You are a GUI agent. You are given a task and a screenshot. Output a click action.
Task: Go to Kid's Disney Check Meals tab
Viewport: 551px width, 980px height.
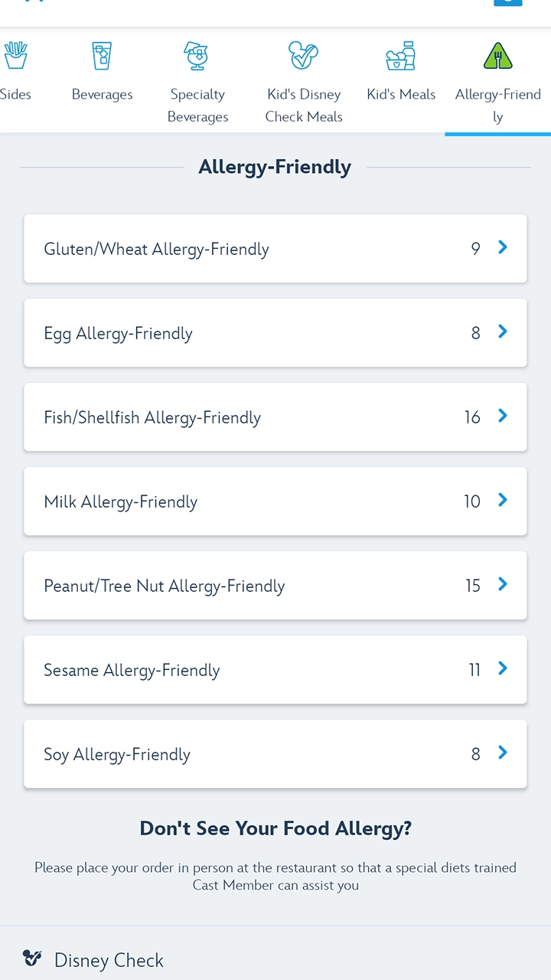[304, 106]
